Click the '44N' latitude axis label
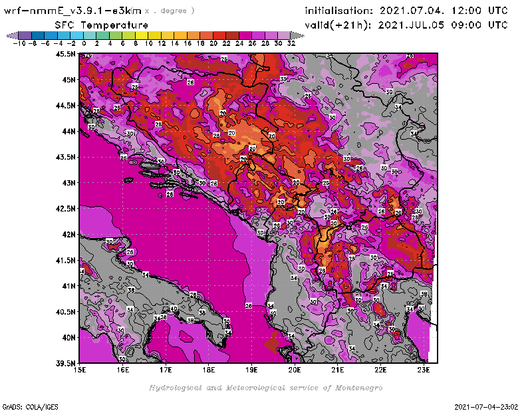 (x=68, y=131)
